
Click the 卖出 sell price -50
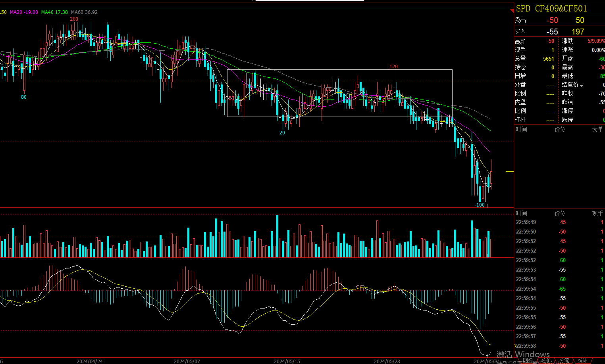552,20
